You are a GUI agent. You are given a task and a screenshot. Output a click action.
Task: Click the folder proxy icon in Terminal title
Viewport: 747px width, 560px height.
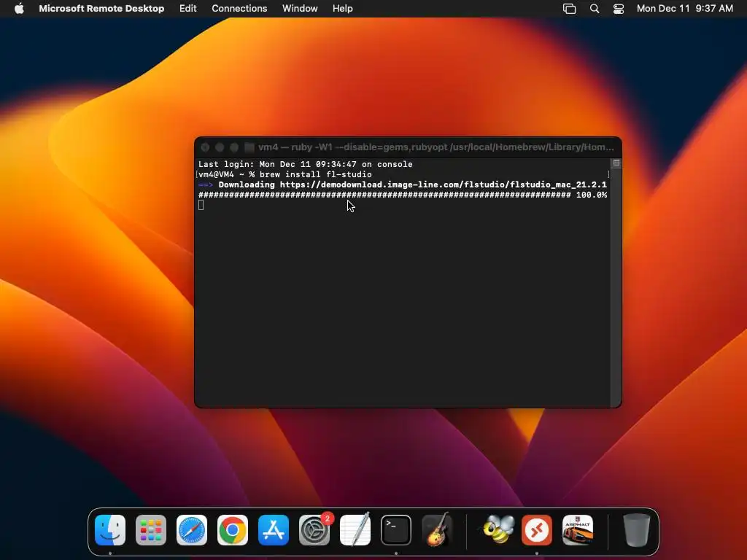(249, 147)
